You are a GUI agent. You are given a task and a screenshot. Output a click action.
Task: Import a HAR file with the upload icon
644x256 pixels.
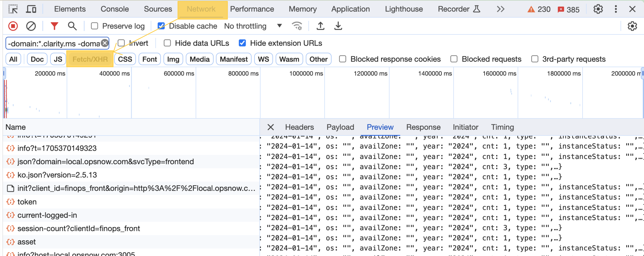coord(320,26)
